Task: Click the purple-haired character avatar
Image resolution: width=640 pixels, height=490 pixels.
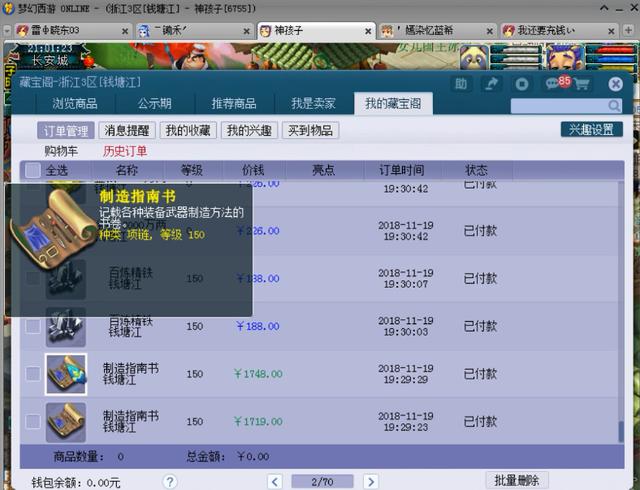Action: pos(565,57)
